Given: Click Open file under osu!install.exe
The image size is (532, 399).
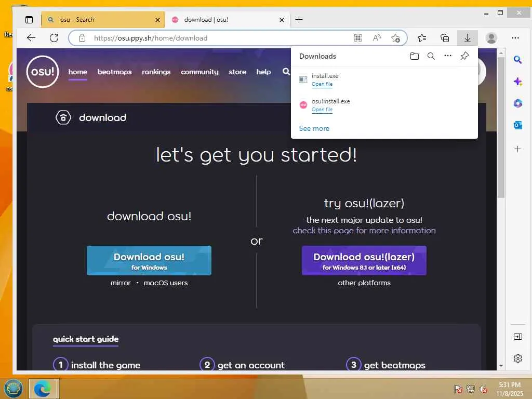Looking at the screenshot, I should (x=322, y=110).
